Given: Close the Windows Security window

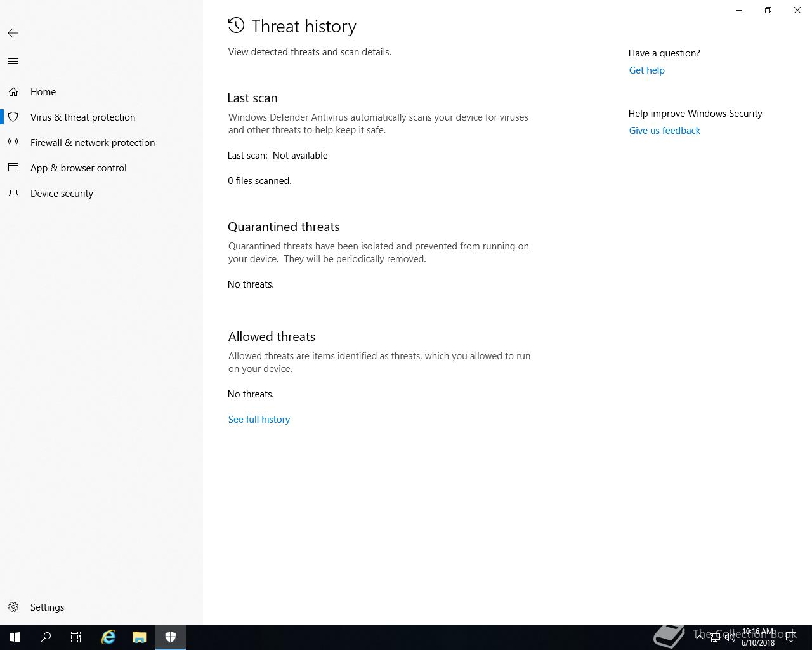Looking at the screenshot, I should click(797, 10).
